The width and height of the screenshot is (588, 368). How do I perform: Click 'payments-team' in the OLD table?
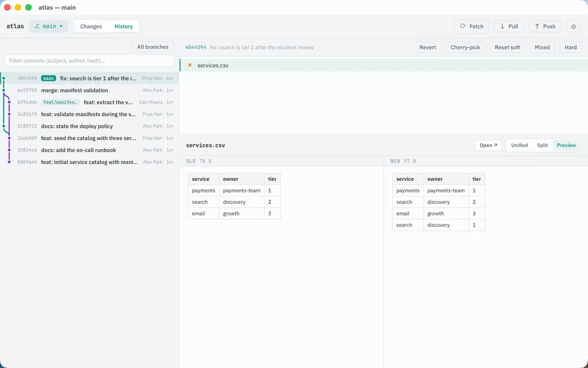click(x=241, y=190)
